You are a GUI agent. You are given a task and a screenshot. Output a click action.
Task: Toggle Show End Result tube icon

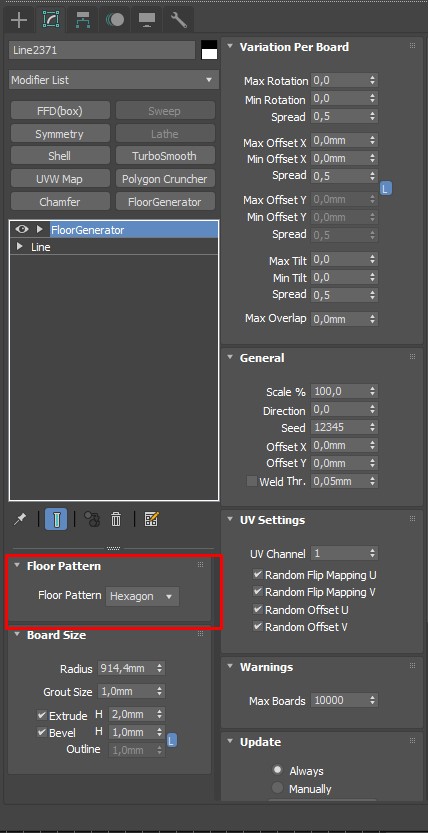coord(56,519)
